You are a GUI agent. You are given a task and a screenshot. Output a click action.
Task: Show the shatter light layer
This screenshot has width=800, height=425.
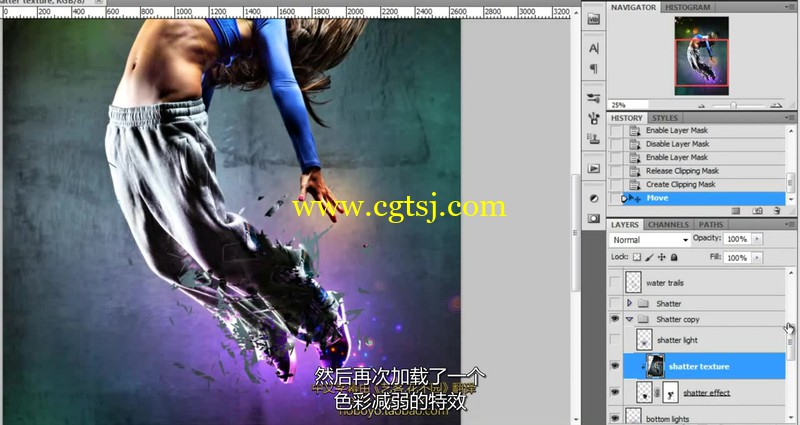pyautogui.click(x=615, y=340)
